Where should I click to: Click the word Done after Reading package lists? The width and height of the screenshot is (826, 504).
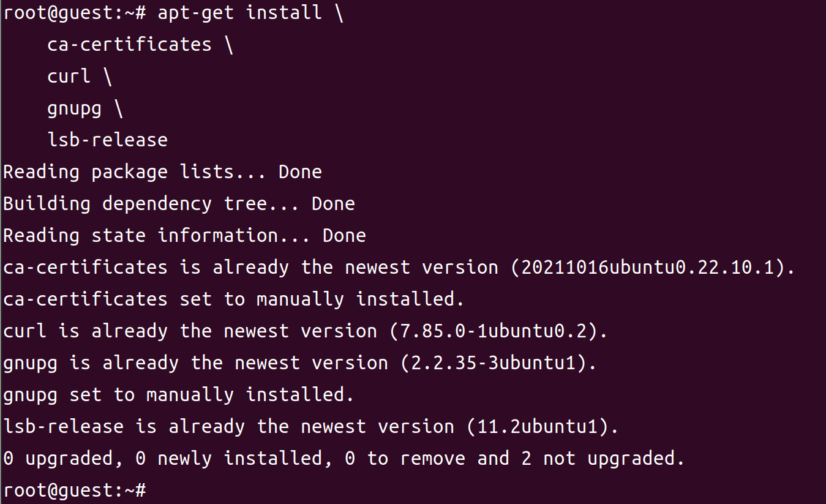300,172
